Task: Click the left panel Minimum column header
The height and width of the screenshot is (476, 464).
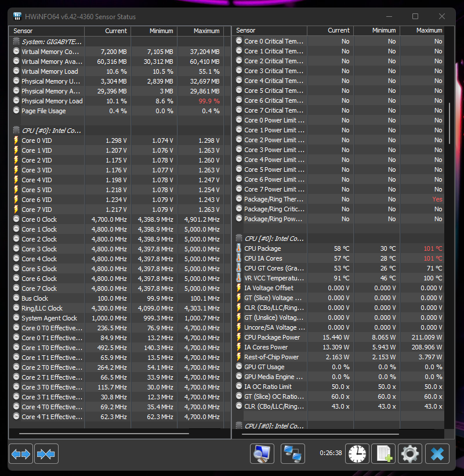Action: tap(154, 31)
